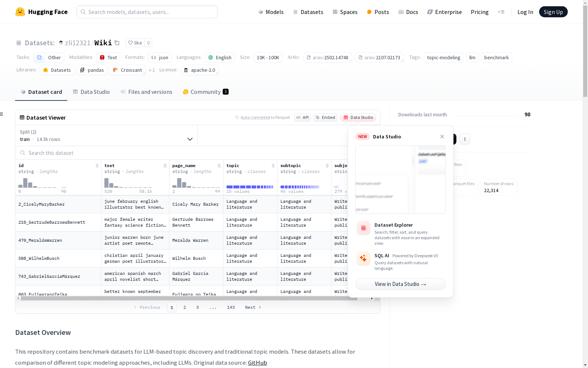Select the 2_CicelyMaryBarker row cell
The image size is (588, 368).
click(x=58, y=204)
